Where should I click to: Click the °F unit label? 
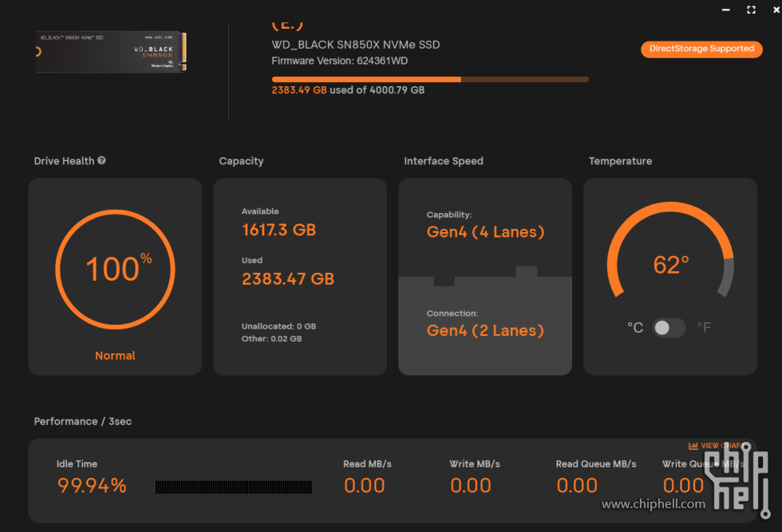point(704,328)
